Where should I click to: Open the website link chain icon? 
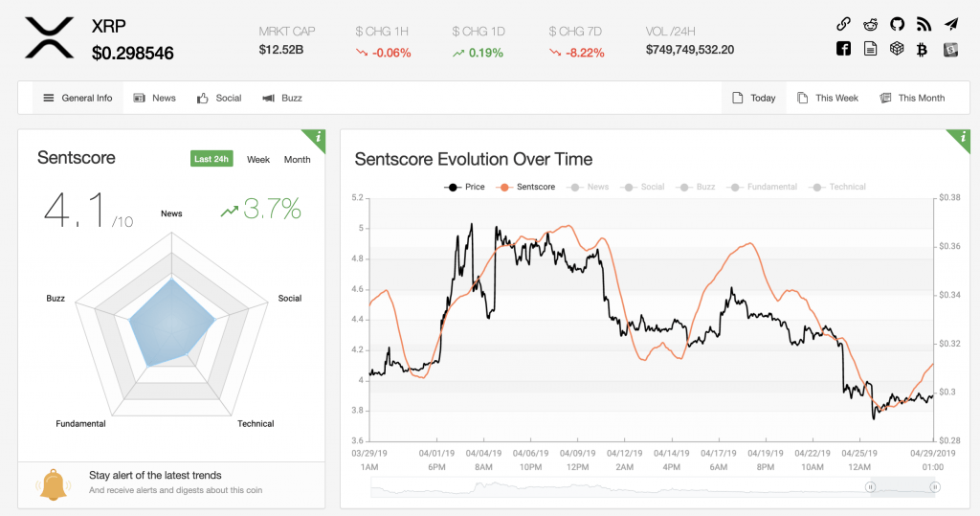click(844, 24)
